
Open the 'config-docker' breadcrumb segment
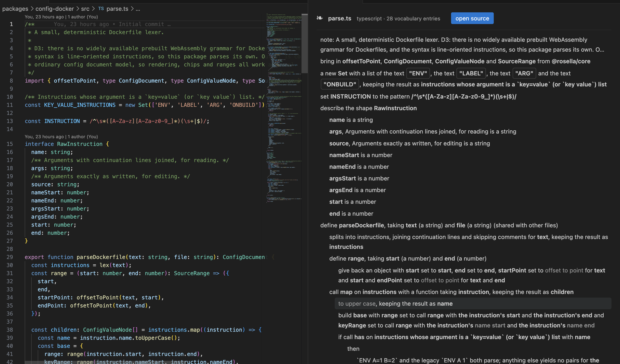click(55, 9)
